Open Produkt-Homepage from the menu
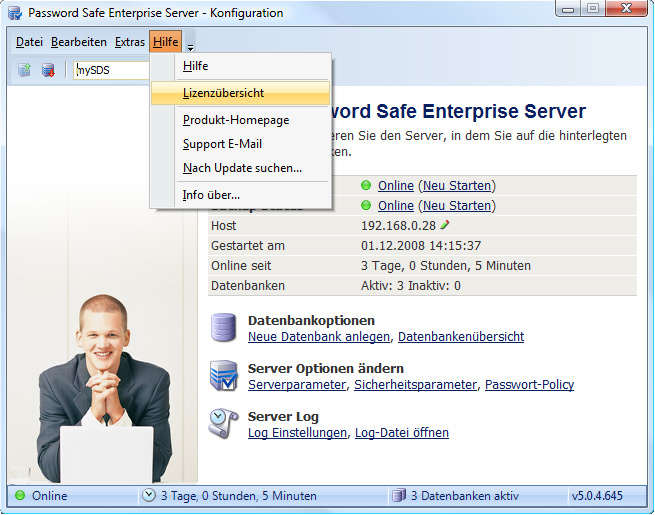Image resolution: width=655 pixels, height=515 pixels. click(241, 120)
